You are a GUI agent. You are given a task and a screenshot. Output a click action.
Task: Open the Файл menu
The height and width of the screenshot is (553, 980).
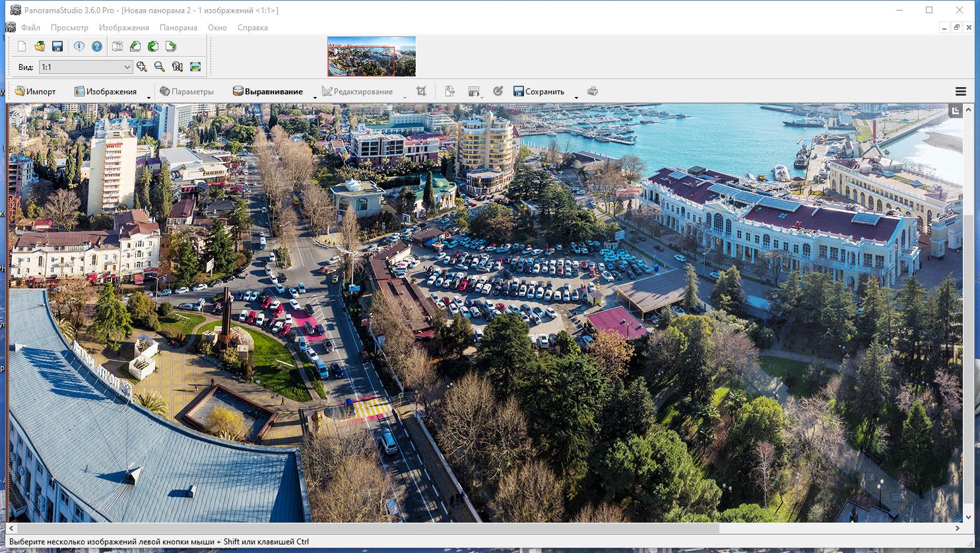tap(30, 28)
